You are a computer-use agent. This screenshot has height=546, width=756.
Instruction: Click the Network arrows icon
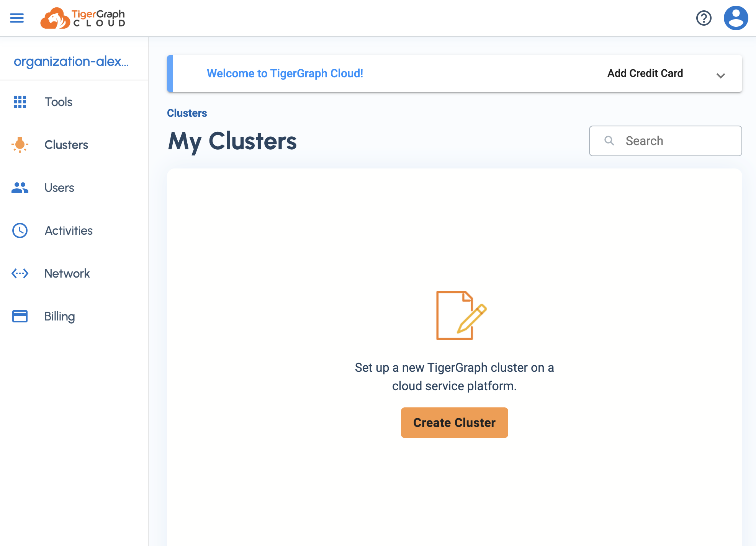20,273
